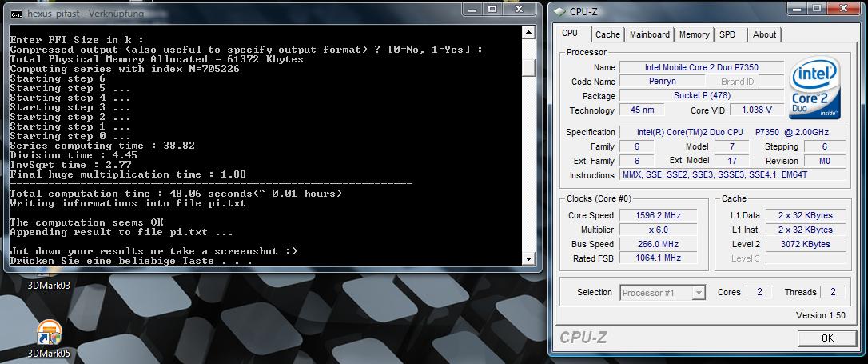Screen dimensions: 868x364
Task: Open the Memory tab in CPU-Z
Action: coord(695,34)
